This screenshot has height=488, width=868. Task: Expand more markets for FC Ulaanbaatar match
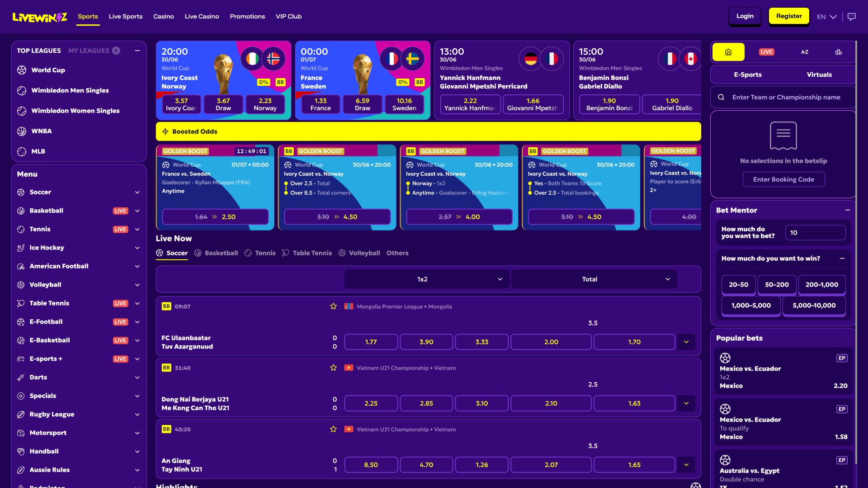click(686, 342)
